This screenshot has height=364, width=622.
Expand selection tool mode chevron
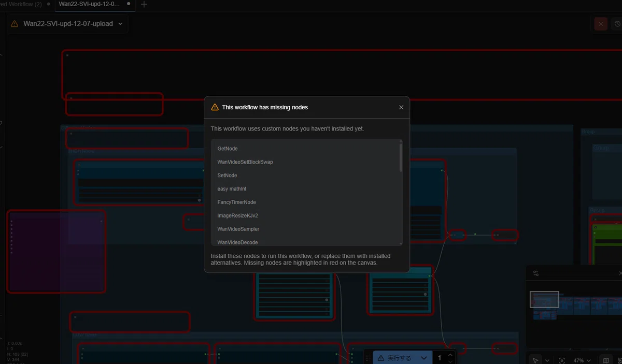pyautogui.click(x=547, y=360)
